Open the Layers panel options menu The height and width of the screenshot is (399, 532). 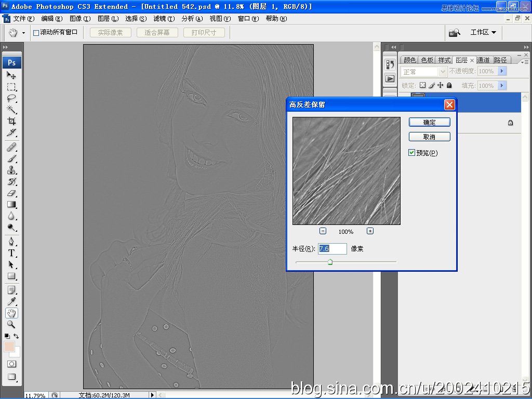pos(525,62)
